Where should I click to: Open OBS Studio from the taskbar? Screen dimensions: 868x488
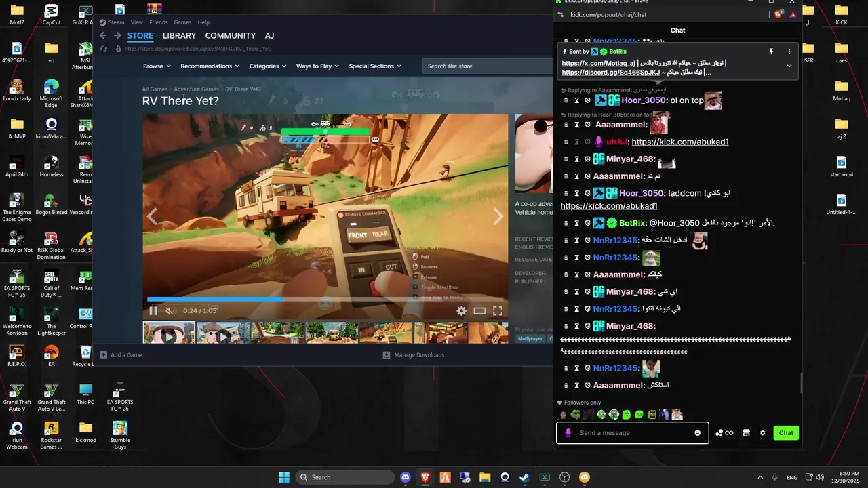564,477
